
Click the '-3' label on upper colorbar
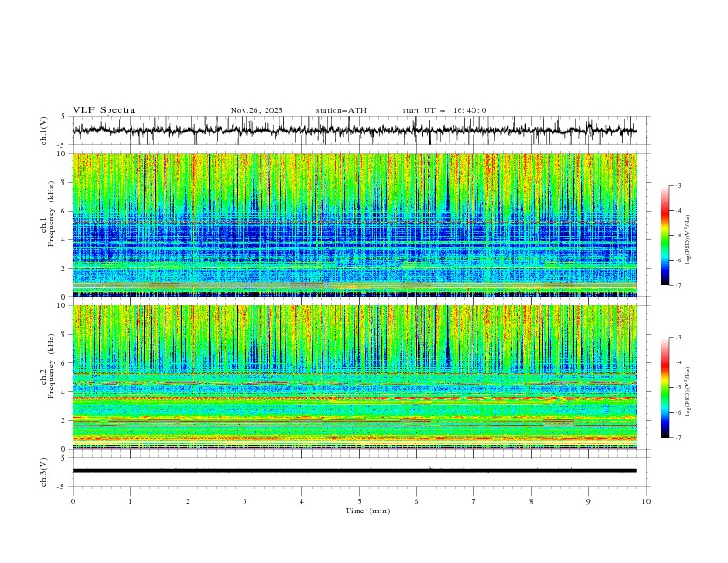pos(677,185)
